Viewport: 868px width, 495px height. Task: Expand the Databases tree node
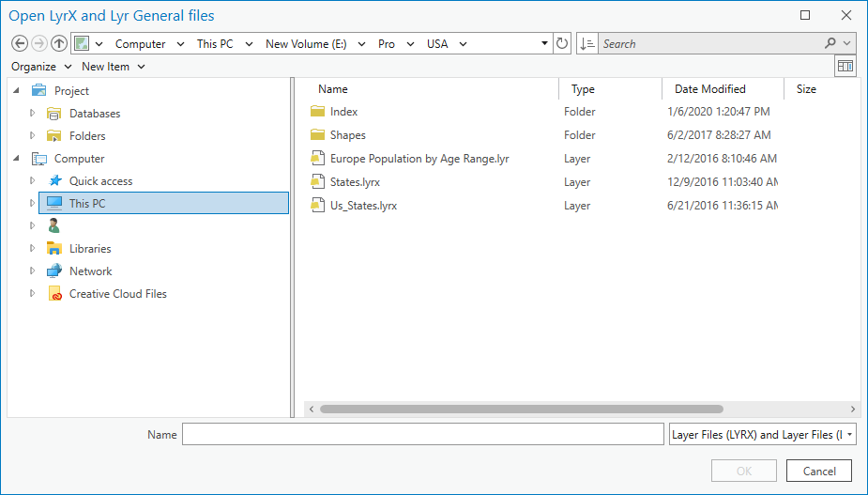33,114
